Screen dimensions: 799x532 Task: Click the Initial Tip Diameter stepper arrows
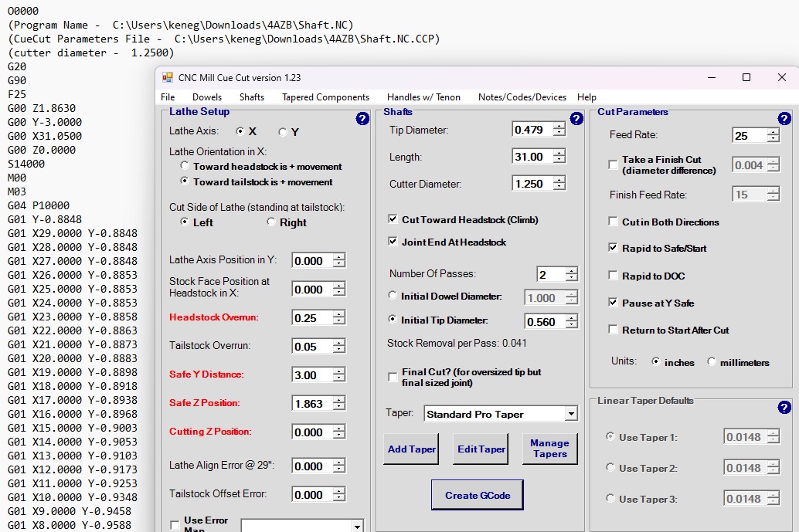(571, 321)
